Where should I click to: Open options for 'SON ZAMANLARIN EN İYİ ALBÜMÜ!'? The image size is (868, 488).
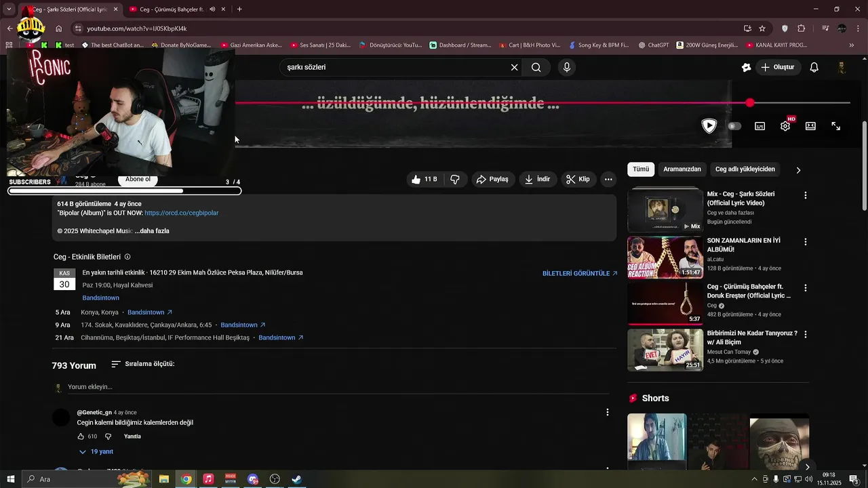point(806,242)
